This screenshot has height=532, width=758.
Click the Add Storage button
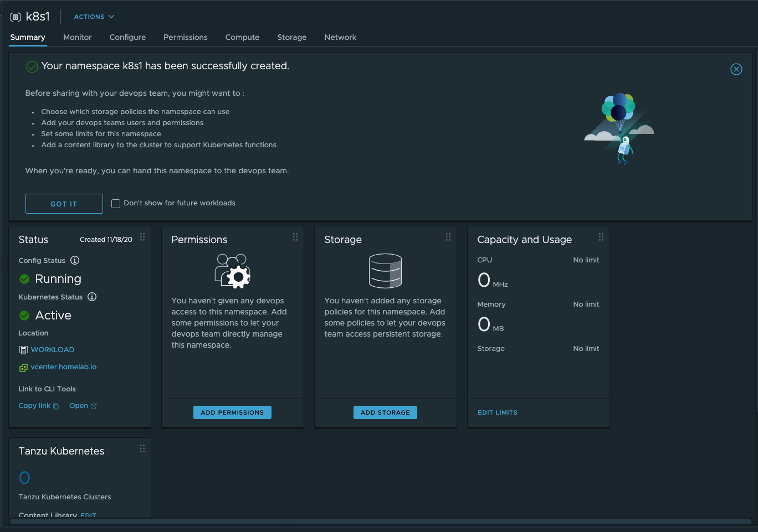[385, 412]
